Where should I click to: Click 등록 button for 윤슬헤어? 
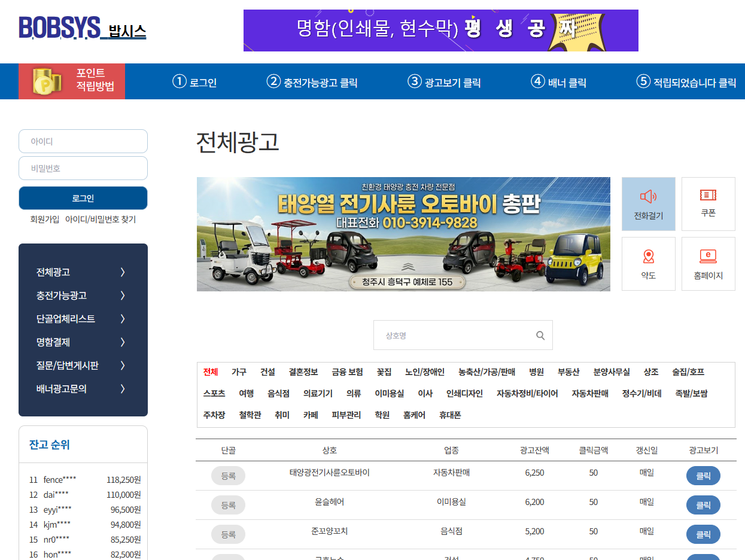pyautogui.click(x=228, y=505)
